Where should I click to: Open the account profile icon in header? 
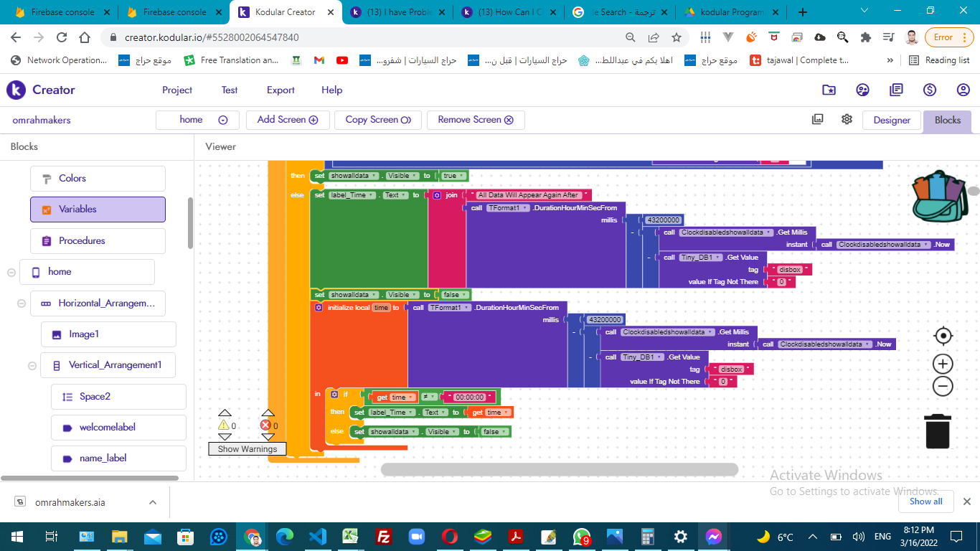point(963,90)
